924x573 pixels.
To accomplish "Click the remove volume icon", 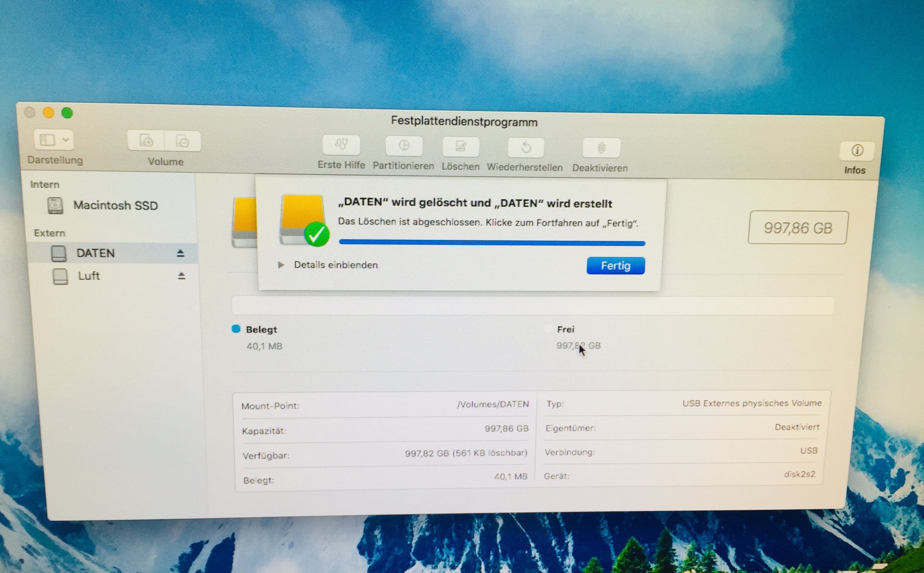I will click(x=183, y=141).
